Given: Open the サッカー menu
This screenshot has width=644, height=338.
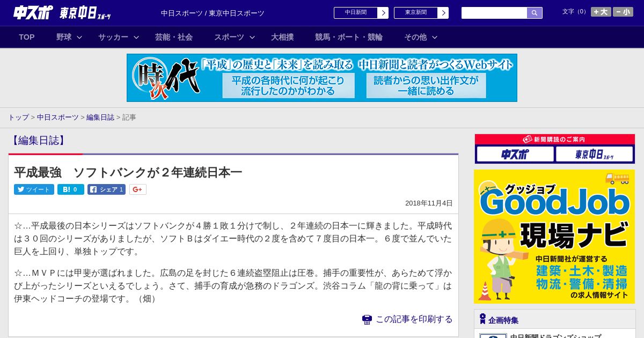Looking at the screenshot, I should click(113, 37).
